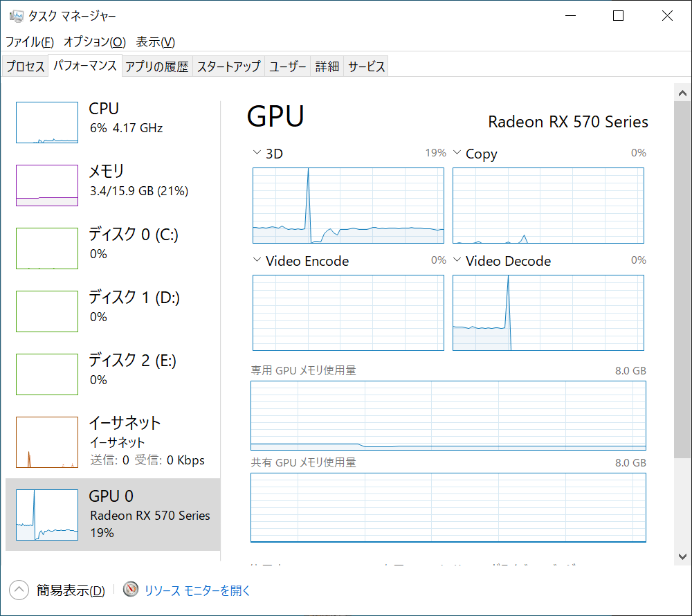
Task: Click the scrollbar down arrow
Action: 682,555
